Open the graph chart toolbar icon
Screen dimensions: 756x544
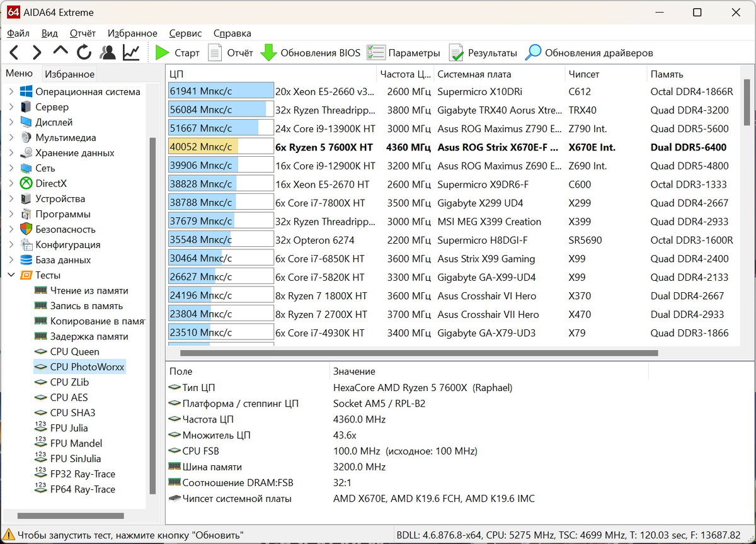[x=131, y=52]
